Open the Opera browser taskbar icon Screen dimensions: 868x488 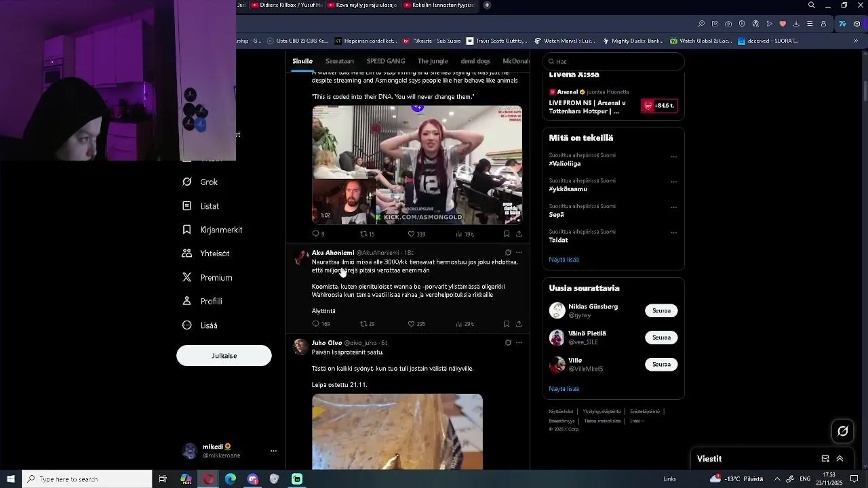point(208,479)
